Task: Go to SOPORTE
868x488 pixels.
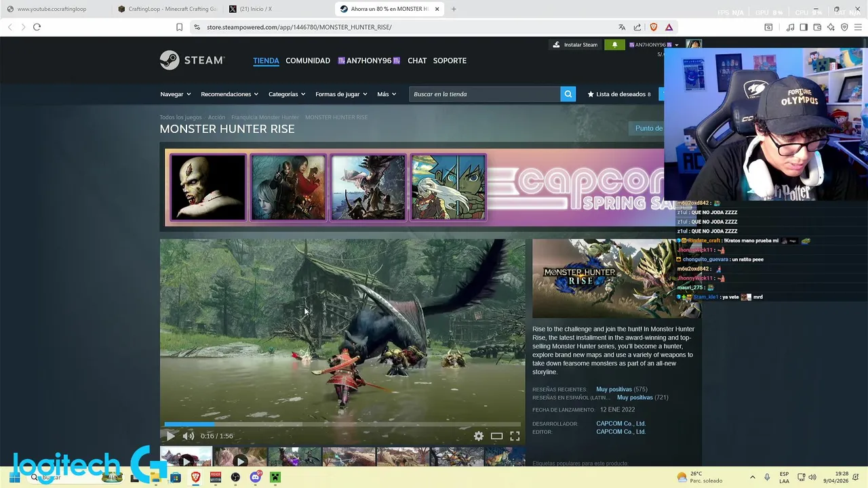Action: point(450,60)
